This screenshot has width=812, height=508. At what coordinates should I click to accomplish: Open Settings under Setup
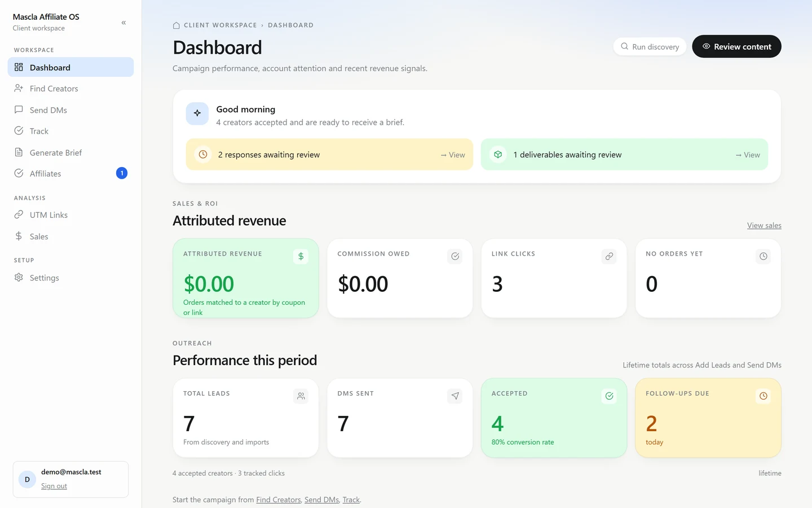tap(70, 278)
